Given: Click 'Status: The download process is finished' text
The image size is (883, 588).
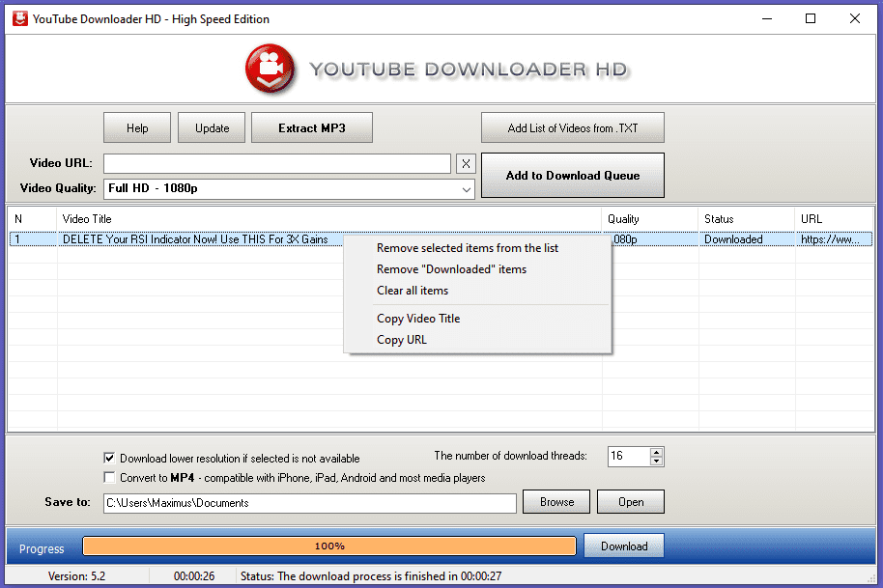Looking at the screenshot, I should point(371,576).
